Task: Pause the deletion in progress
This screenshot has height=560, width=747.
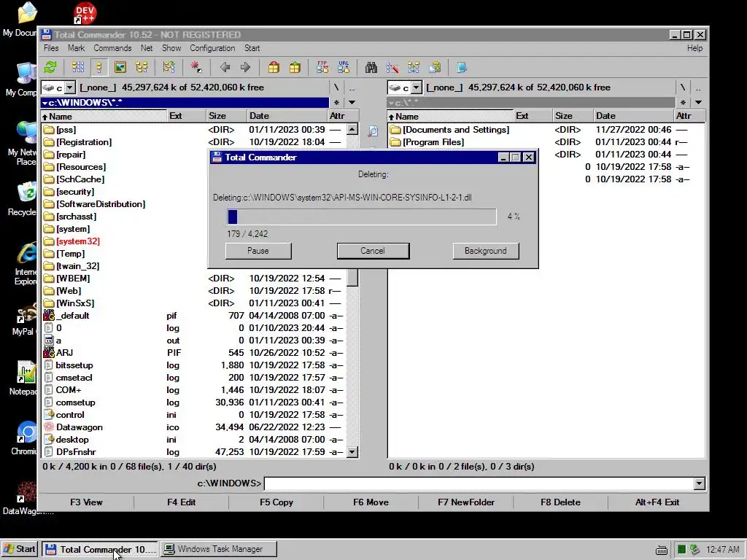Action: (258, 251)
